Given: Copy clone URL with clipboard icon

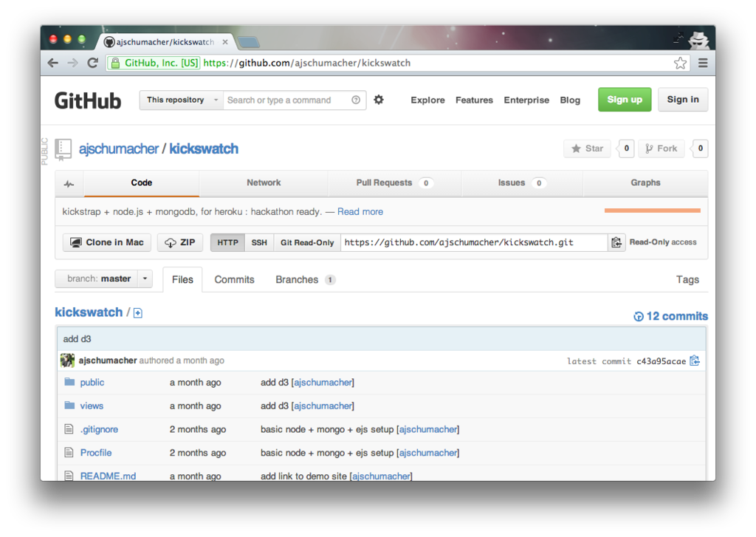Looking at the screenshot, I should point(616,243).
